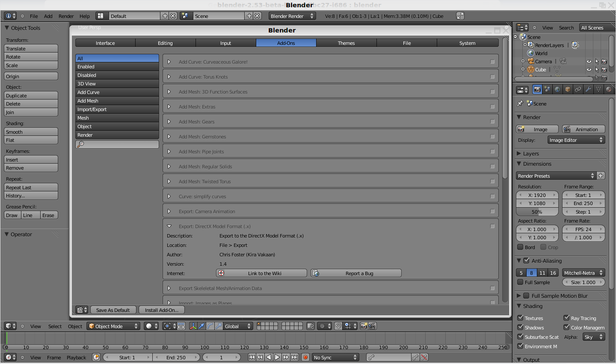616x364 pixels.
Task: Enable the Full Sample checkbox
Action: pyautogui.click(x=520, y=282)
